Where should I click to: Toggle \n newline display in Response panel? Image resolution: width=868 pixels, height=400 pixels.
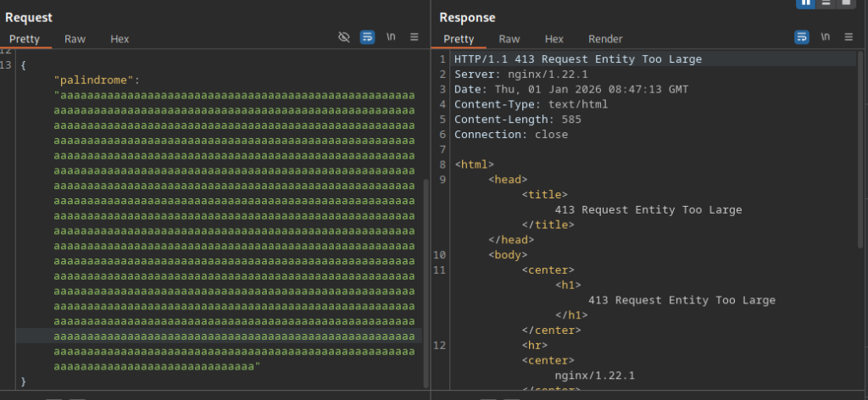click(x=826, y=37)
